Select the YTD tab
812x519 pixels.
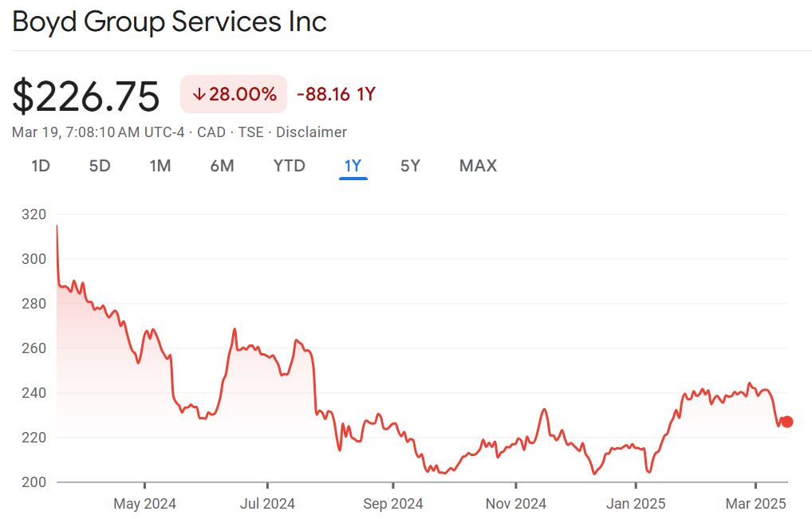290,166
